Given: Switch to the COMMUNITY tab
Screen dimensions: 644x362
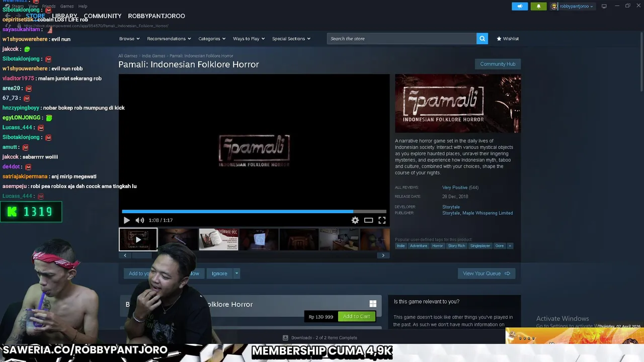Looking at the screenshot, I should (x=103, y=16).
